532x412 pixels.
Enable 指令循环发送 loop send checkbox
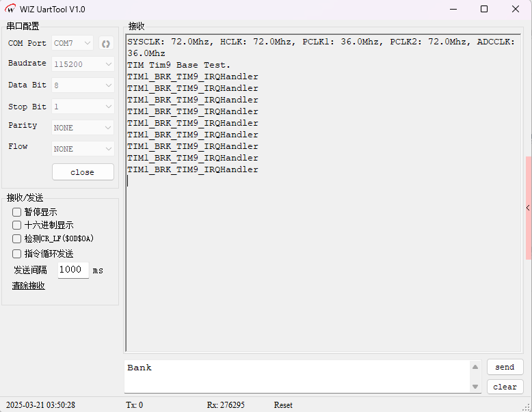pos(17,253)
